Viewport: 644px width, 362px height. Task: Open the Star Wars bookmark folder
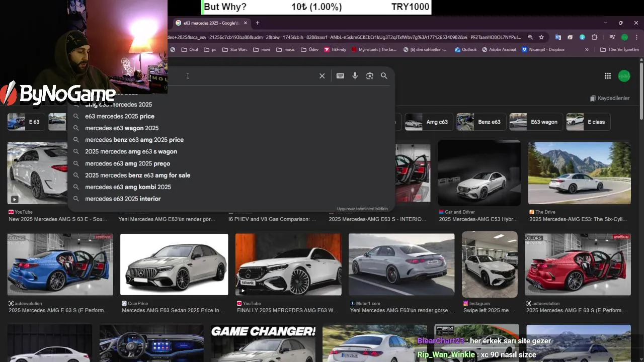pyautogui.click(x=234, y=50)
